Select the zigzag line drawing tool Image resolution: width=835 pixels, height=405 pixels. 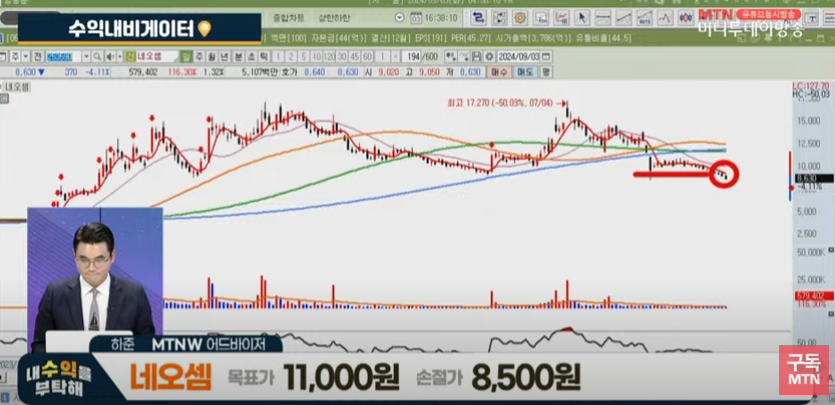click(x=665, y=18)
